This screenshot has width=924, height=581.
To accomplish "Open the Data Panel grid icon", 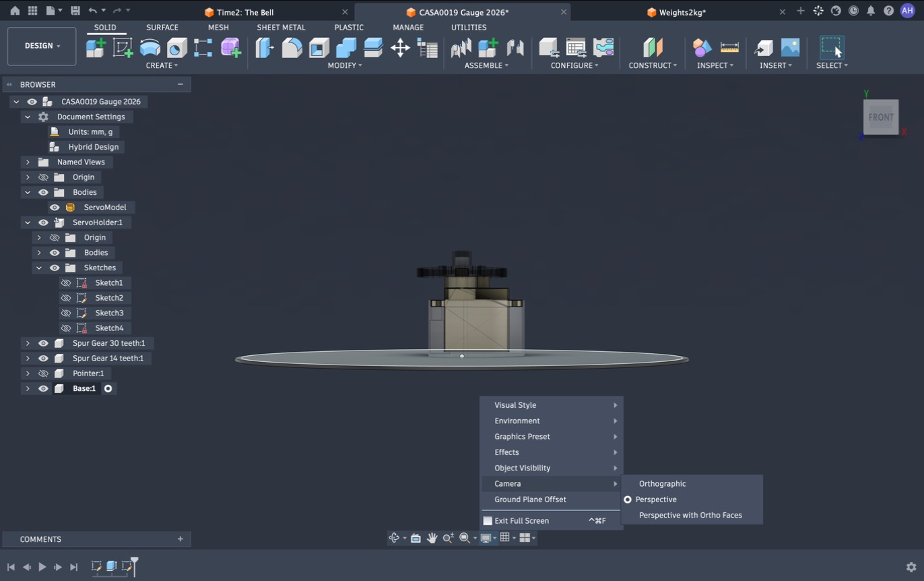I will pos(32,11).
